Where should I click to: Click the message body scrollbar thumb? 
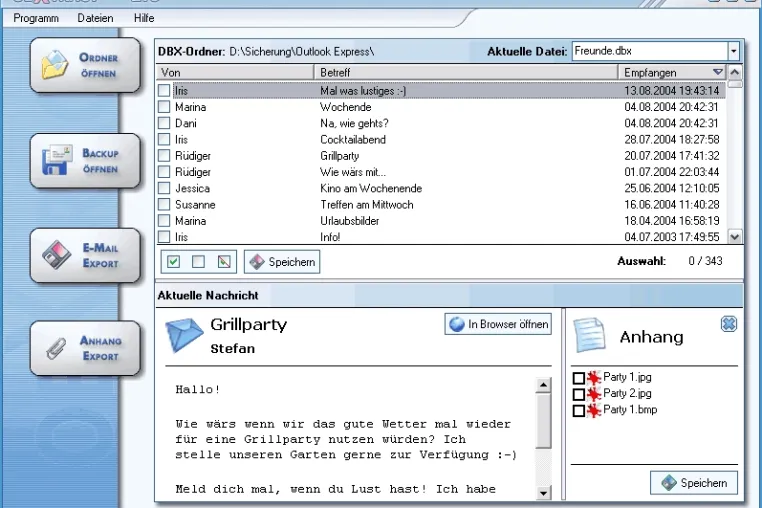click(x=543, y=421)
